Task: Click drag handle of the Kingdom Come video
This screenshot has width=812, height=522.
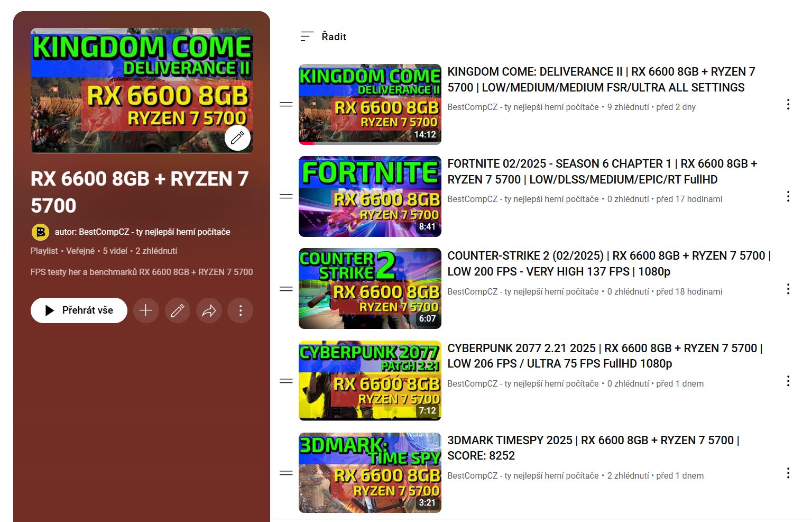Action: pyautogui.click(x=286, y=105)
